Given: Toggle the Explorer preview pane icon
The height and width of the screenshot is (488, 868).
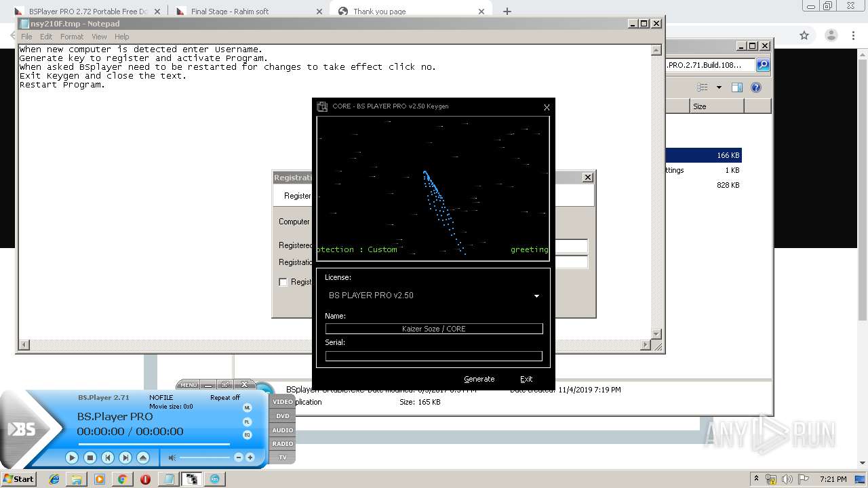Looking at the screenshot, I should point(737,87).
